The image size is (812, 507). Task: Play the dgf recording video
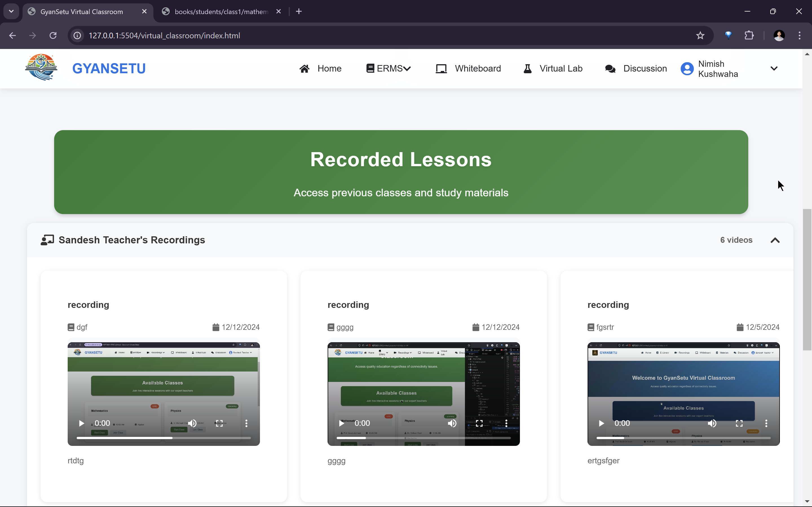(81, 423)
